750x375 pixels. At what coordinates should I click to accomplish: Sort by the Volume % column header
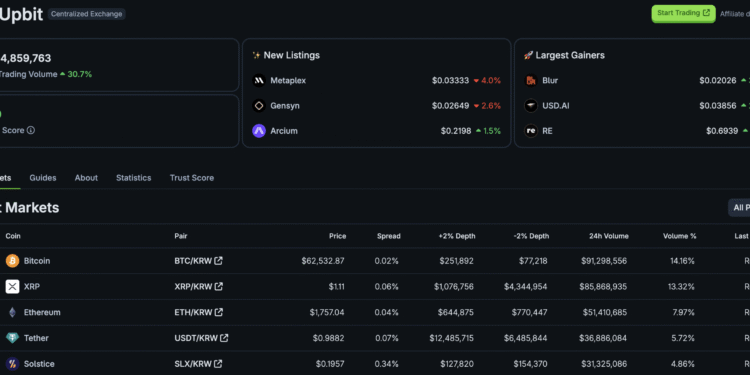click(x=679, y=236)
